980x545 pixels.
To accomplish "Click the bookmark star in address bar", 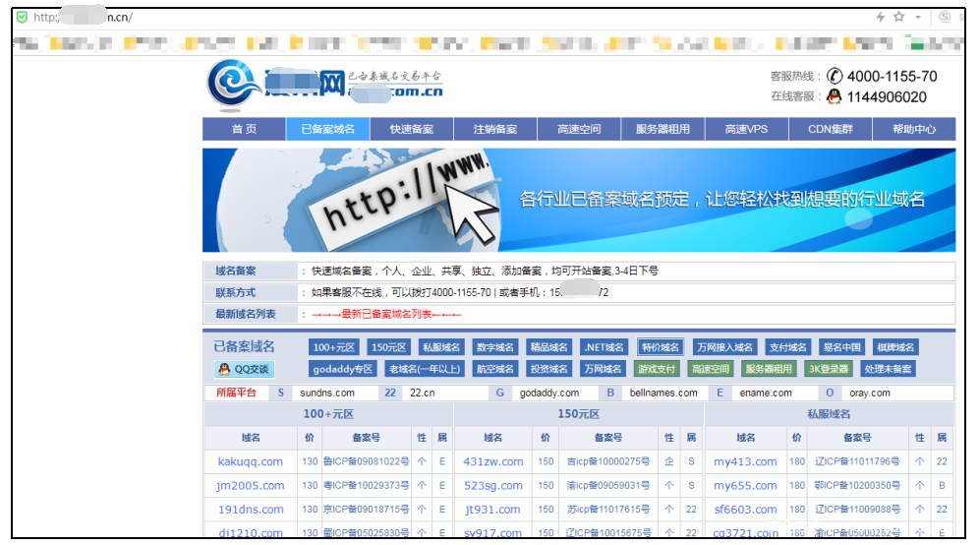I will (897, 18).
